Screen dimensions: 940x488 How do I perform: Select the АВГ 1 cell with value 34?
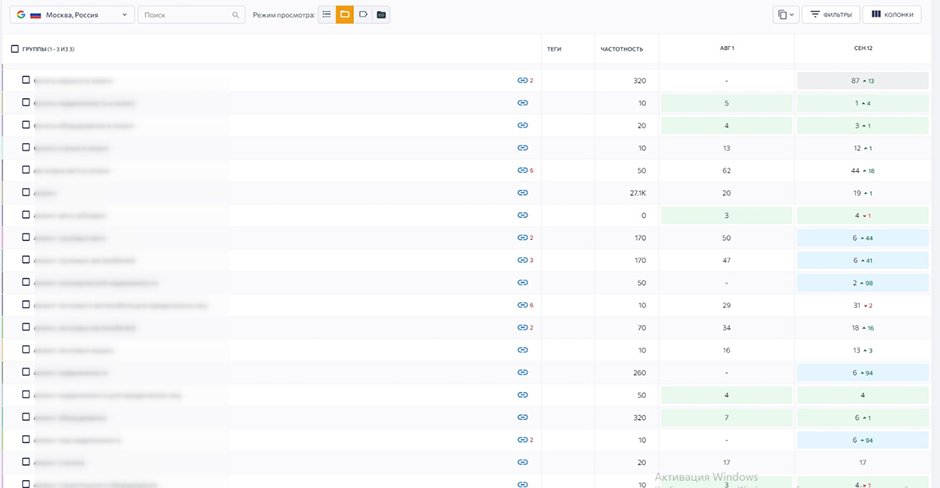pyautogui.click(x=727, y=328)
